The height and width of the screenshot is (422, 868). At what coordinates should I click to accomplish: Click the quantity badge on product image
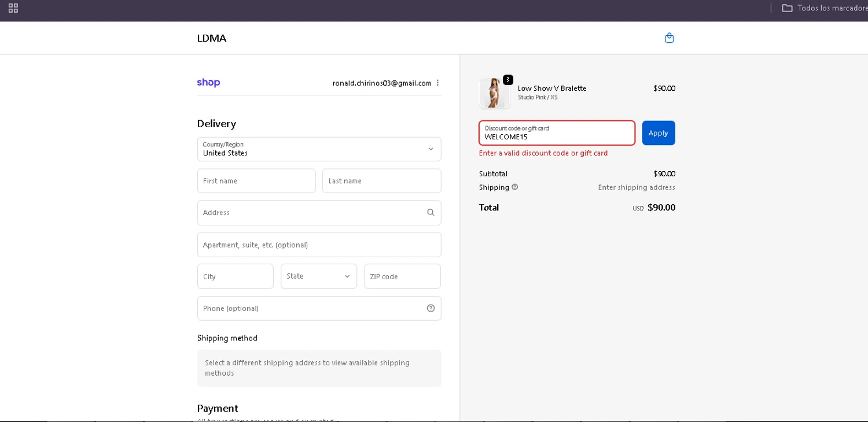[508, 80]
